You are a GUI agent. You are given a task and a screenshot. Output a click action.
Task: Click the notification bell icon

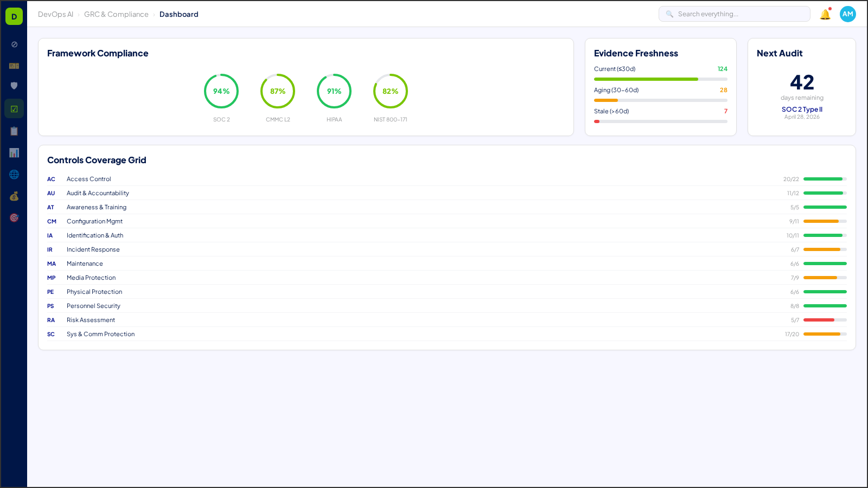click(x=824, y=14)
